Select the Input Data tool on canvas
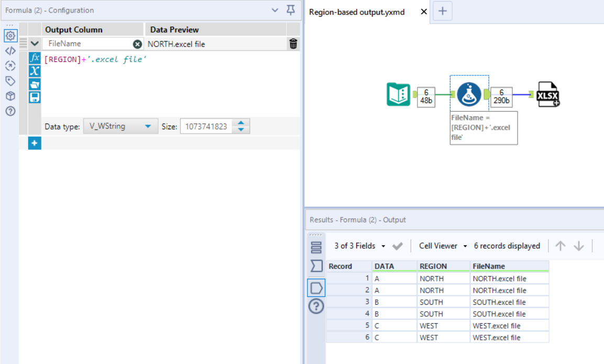 click(399, 96)
